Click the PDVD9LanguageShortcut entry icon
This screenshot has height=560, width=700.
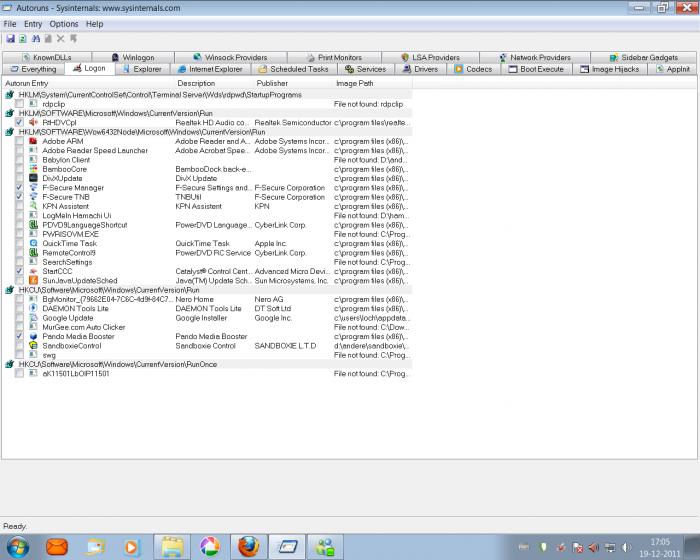point(33,225)
